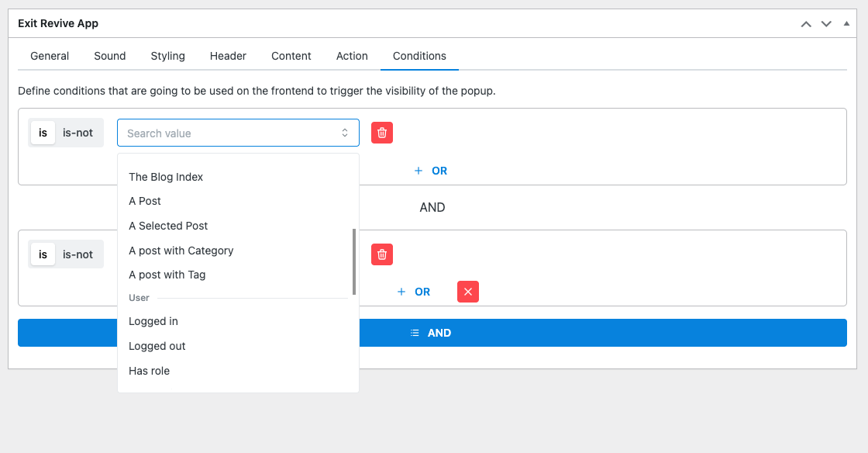Switch first condition to 'is-not'
Viewport: 868px width, 453px height.
(77, 133)
